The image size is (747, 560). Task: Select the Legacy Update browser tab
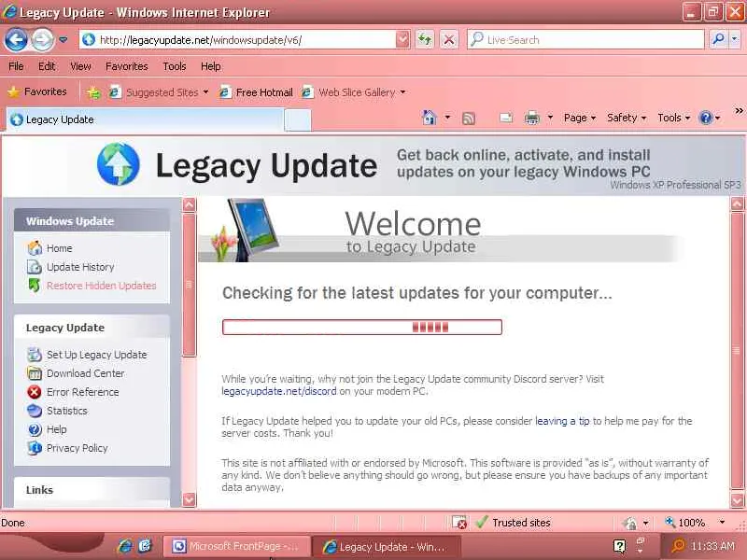tap(146, 119)
